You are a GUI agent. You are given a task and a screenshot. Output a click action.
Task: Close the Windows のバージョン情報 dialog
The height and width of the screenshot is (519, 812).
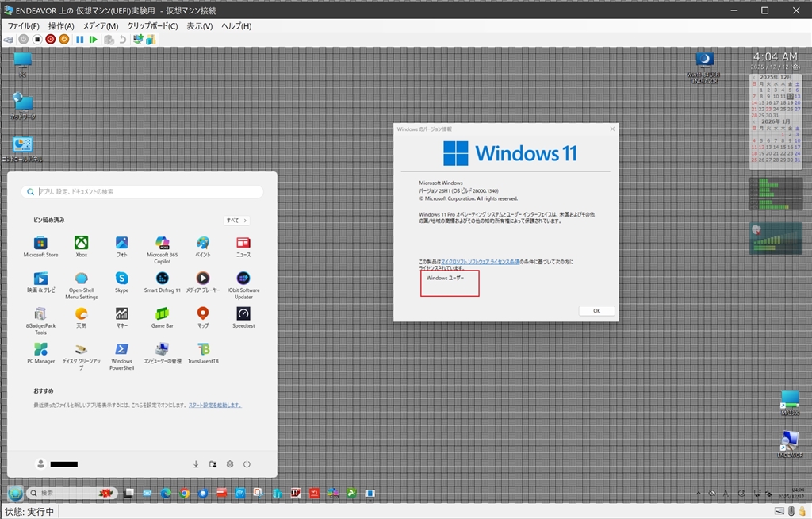(612, 129)
